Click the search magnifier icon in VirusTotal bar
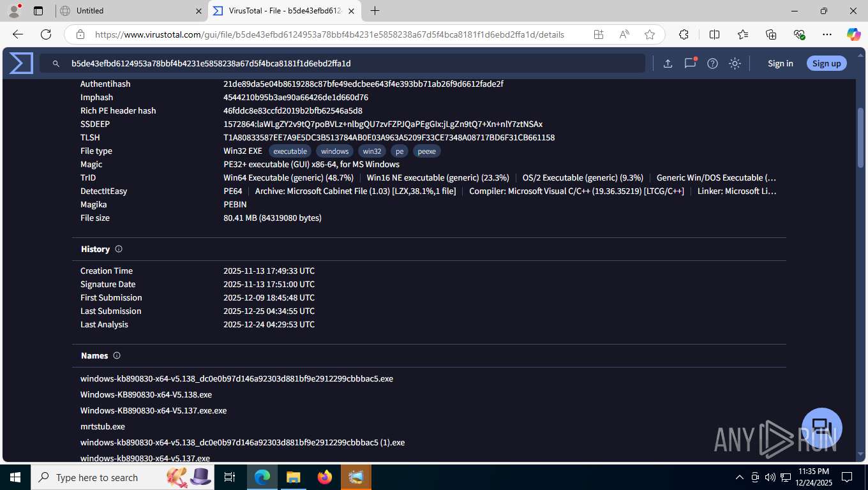868x490 pixels. pos(56,64)
